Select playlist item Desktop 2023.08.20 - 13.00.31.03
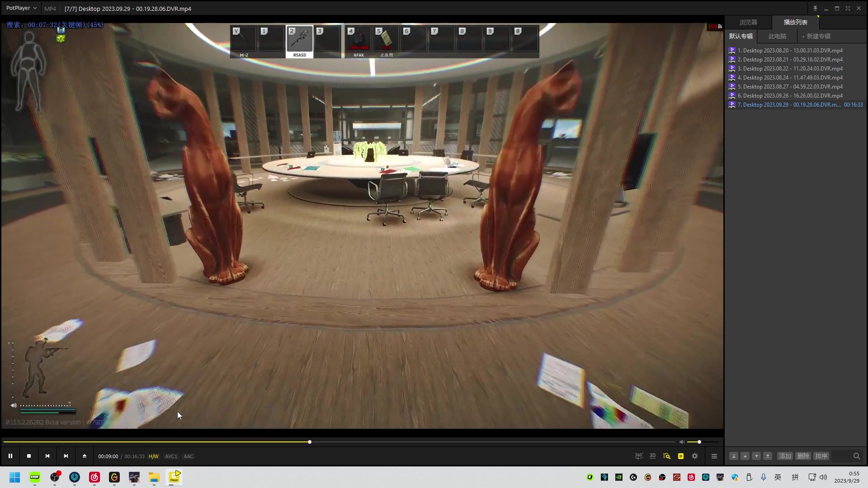 pos(796,51)
